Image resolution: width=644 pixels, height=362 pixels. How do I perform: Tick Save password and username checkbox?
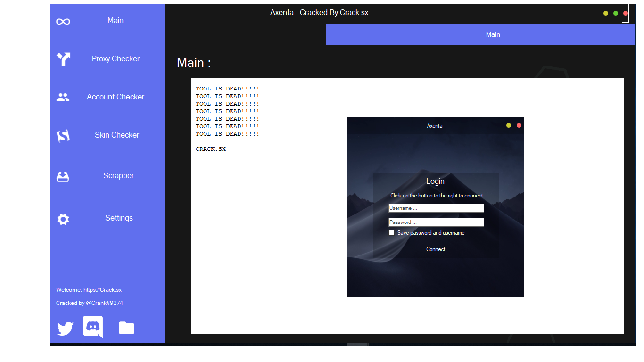tap(391, 233)
